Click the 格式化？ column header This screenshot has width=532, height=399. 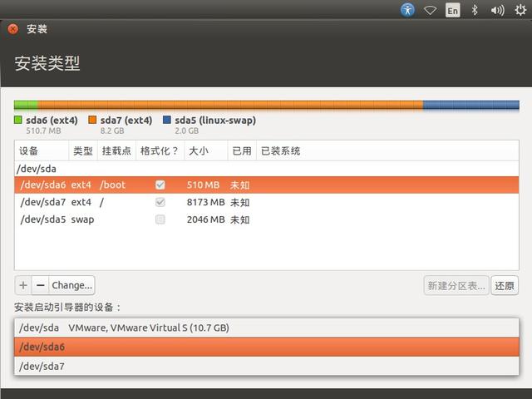160,150
